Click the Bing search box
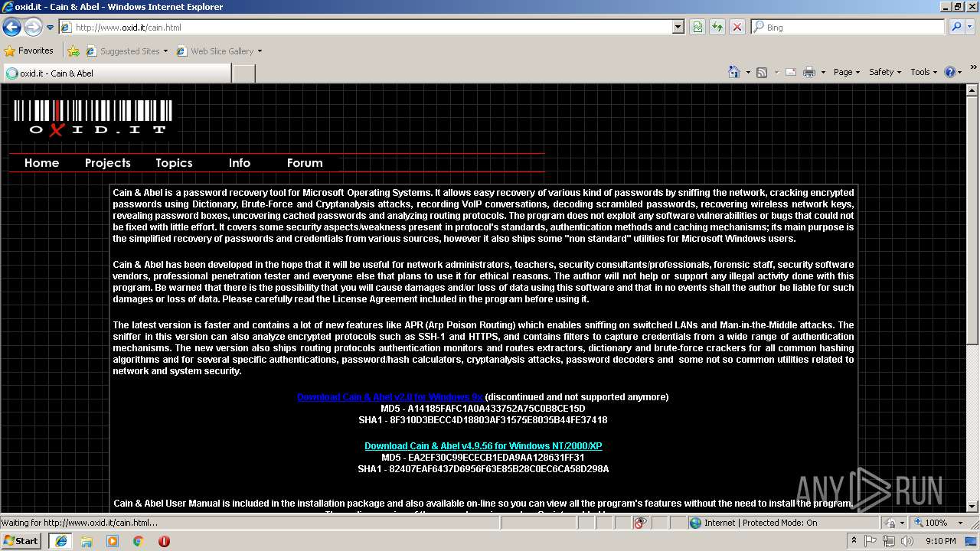 tap(848, 28)
